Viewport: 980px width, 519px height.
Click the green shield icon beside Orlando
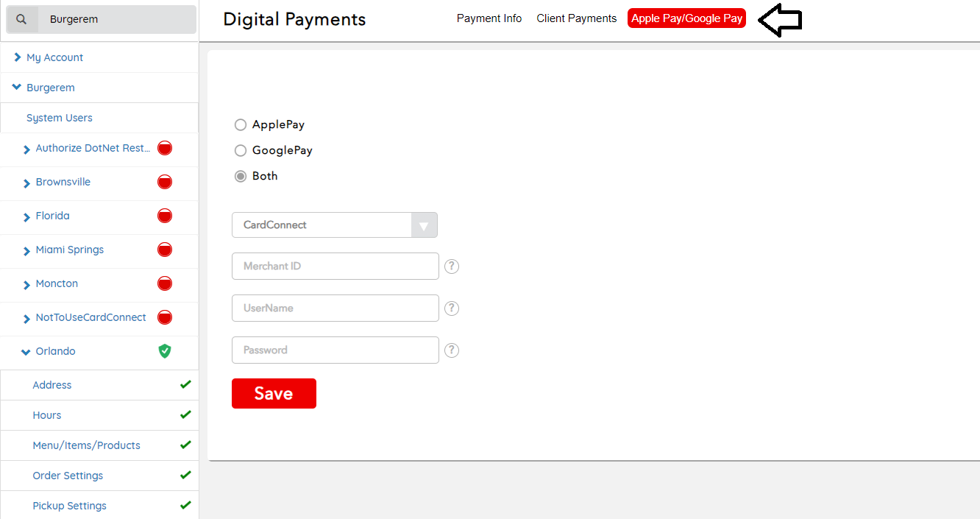165,351
